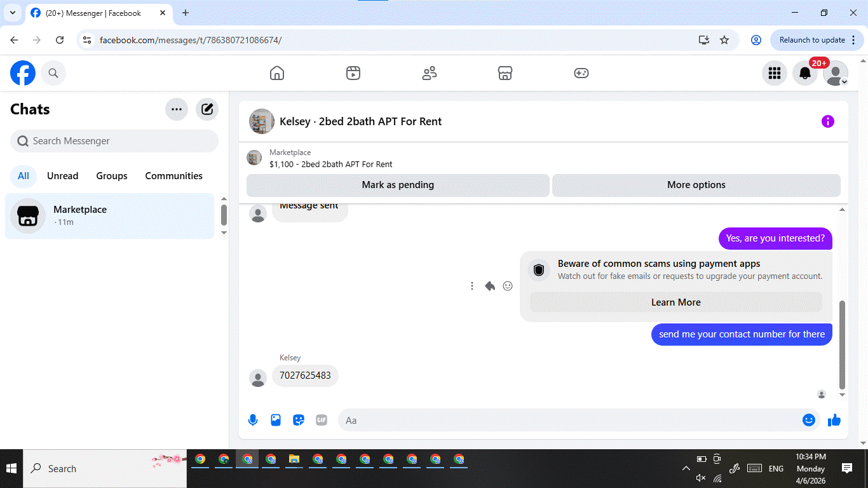This screenshot has width=868, height=488.
Task: Open notifications bell with 20+ badge
Action: tap(805, 73)
